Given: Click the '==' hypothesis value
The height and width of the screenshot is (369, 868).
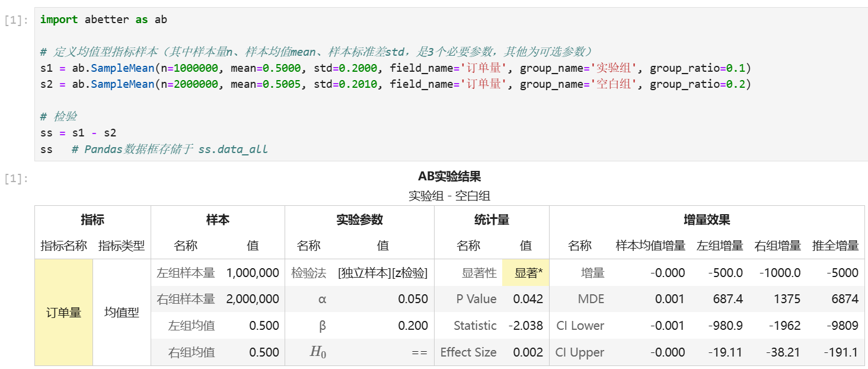Looking at the screenshot, I should (x=419, y=352).
